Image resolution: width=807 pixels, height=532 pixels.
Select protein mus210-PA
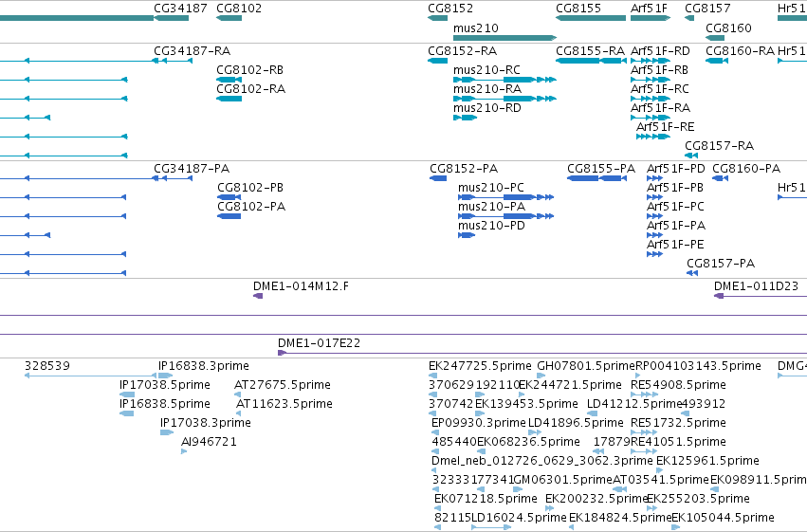491,207
